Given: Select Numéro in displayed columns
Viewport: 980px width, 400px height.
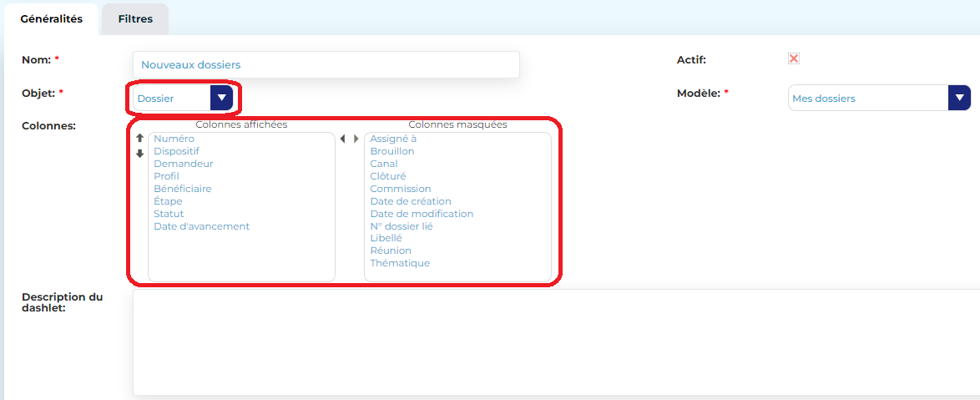Looking at the screenshot, I should click(174, 139).
